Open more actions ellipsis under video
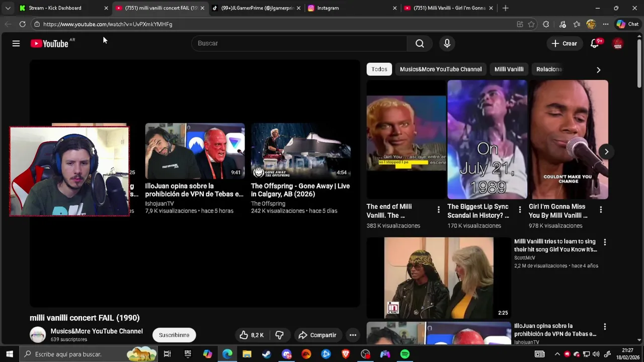 (x=353, y=335)
